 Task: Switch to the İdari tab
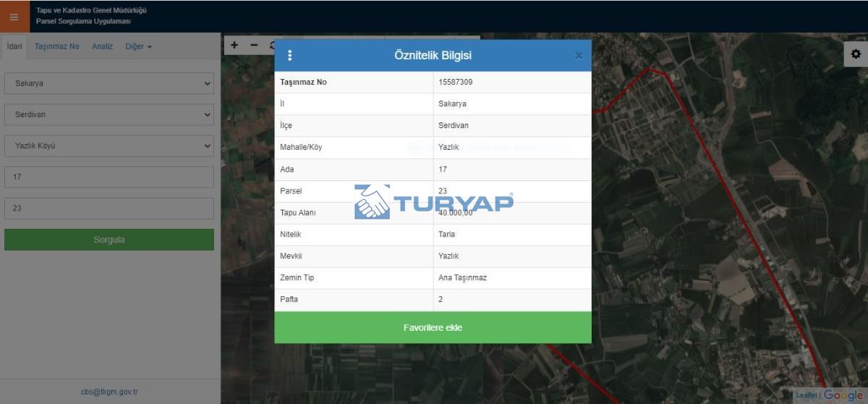(x=14, y=46)
